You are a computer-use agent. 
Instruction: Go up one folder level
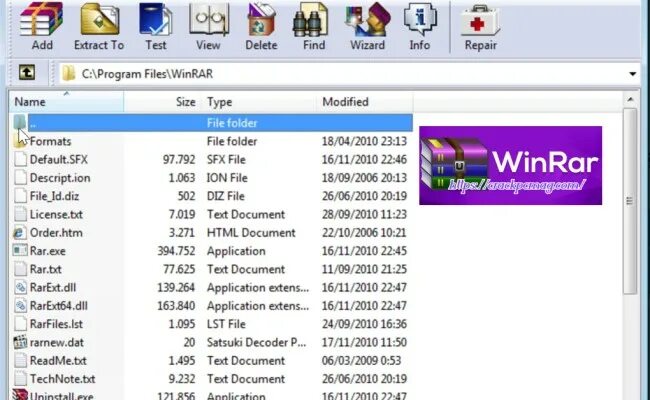point(27,73)
